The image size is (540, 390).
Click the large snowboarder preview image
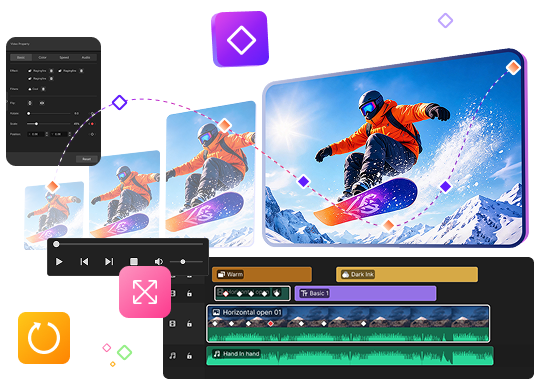[x=395, y=149]
